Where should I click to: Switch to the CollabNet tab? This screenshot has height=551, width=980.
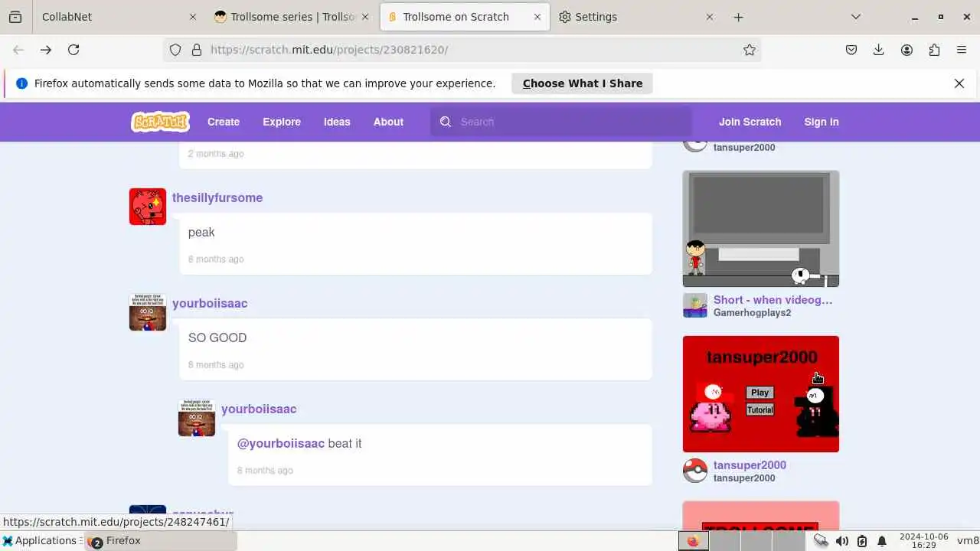coord(115,17)
